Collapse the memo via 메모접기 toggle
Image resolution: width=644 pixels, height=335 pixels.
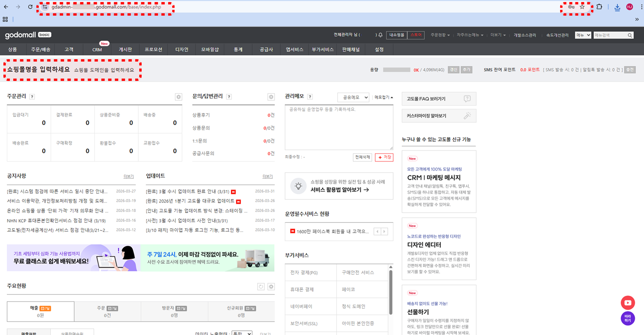[x=383, y=96]
